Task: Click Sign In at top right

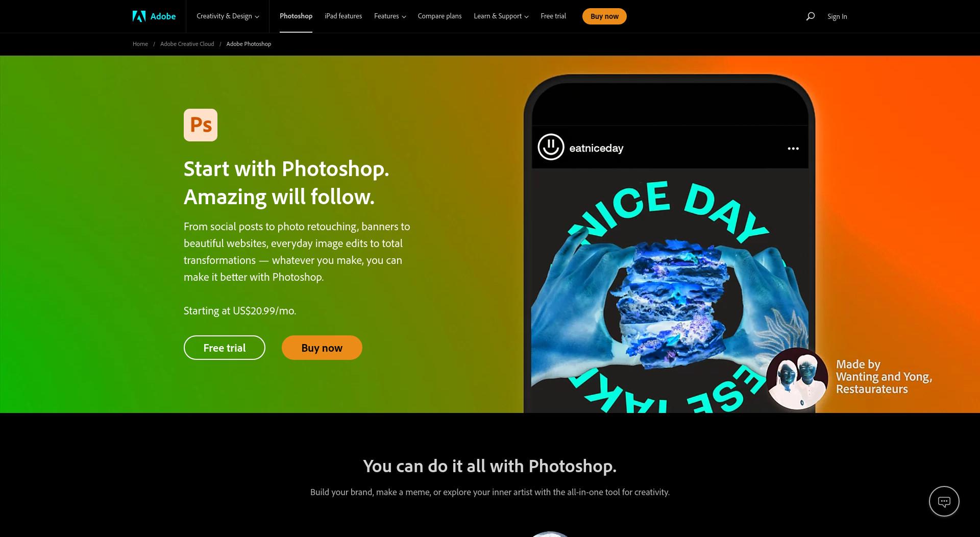Action: 837,16
